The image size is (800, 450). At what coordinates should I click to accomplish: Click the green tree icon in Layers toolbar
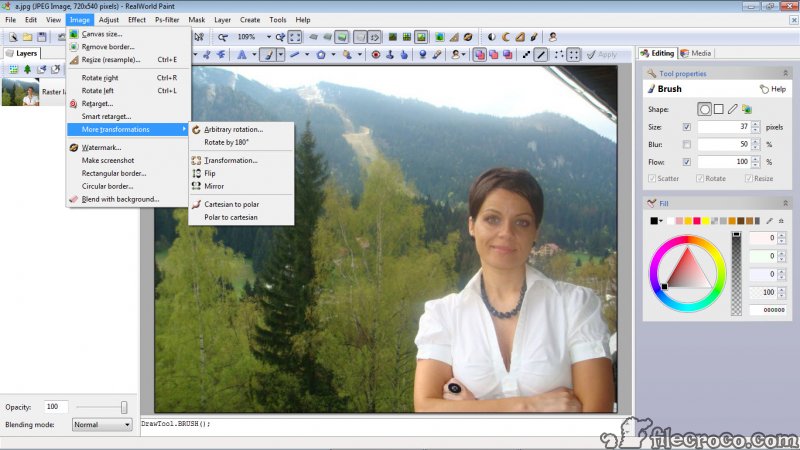pyautogui.click(x=28, y=69)
